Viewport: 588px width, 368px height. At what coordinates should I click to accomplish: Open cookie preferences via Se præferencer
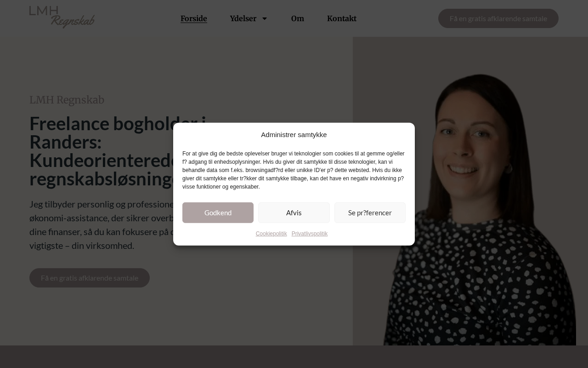pyautogui.click(x=370, y=213)
